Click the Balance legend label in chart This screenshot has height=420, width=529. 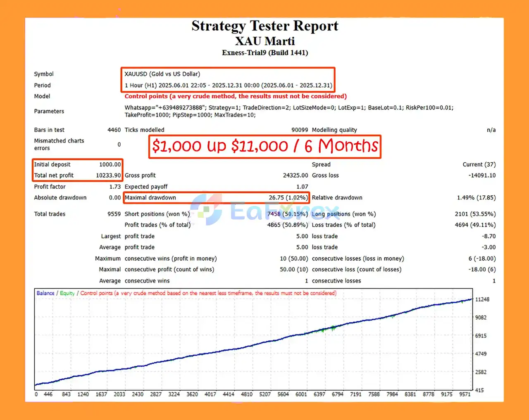click(x=45, y=293)
